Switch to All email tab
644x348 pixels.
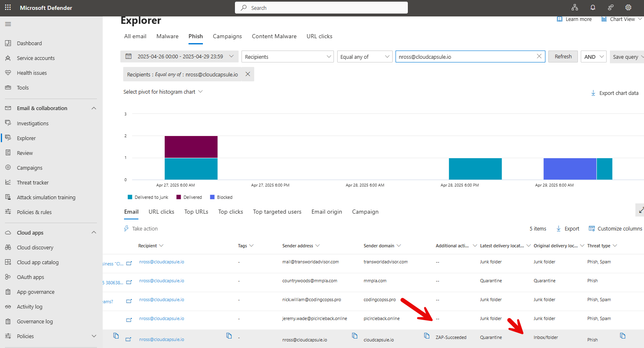[135, 36]
